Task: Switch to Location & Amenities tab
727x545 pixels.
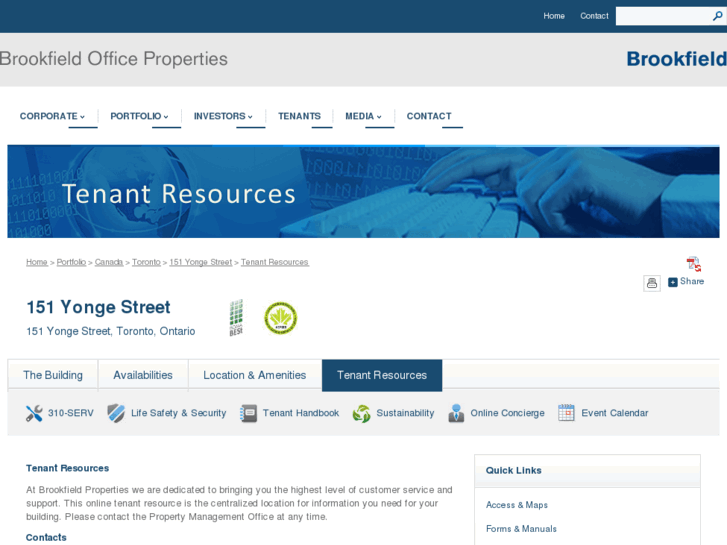Action: 255,375
